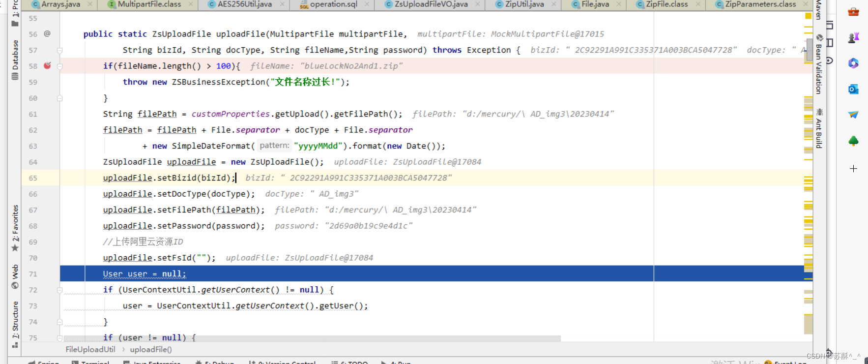Image resolution: width=868 pixels, height=364 pixels.
Task: Open the AES256Util.java tab
Action: pyautogui.click(x=244, y=4)
